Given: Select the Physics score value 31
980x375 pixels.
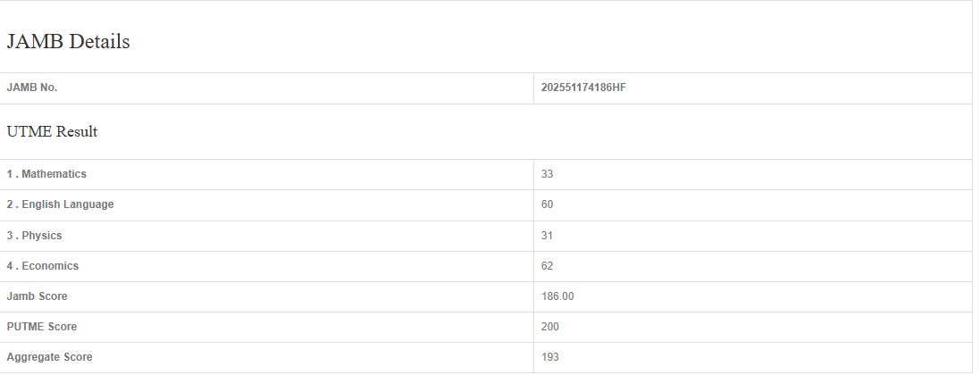Looking at the screenshot, I should [547, 236].
